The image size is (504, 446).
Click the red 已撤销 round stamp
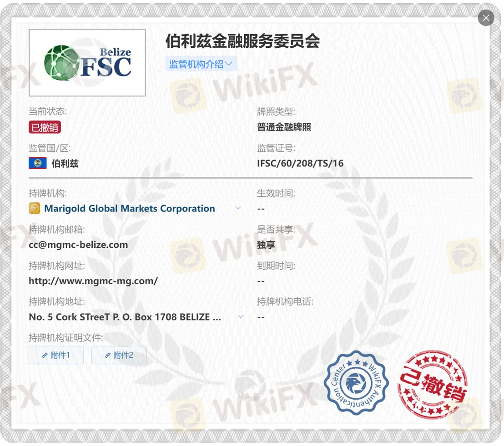click(x=432, y=385)
